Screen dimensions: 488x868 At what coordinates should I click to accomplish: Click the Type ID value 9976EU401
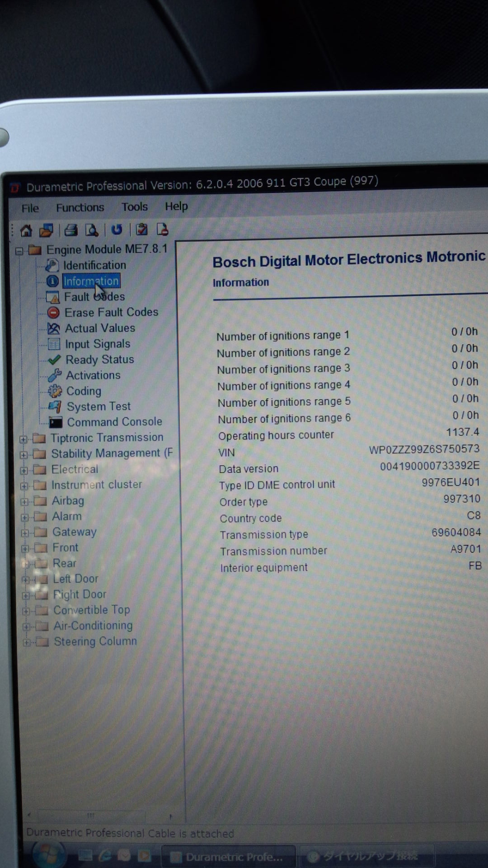(x=450, y=482)
